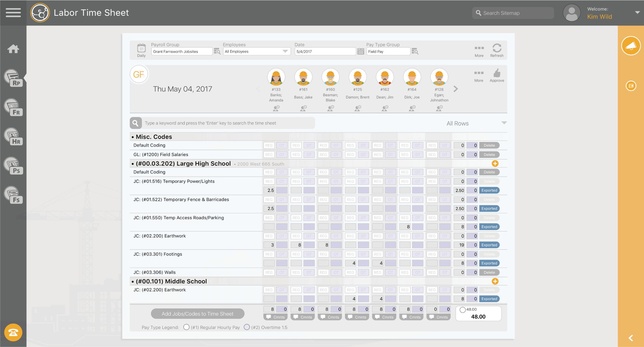Select the Regular Hourly Pay radio button

tap(186, 327)
